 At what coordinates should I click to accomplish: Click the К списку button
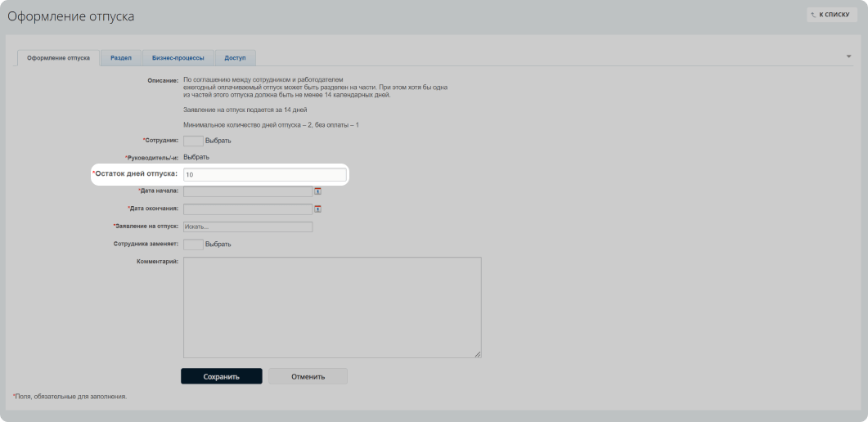(x=831, y=15)
